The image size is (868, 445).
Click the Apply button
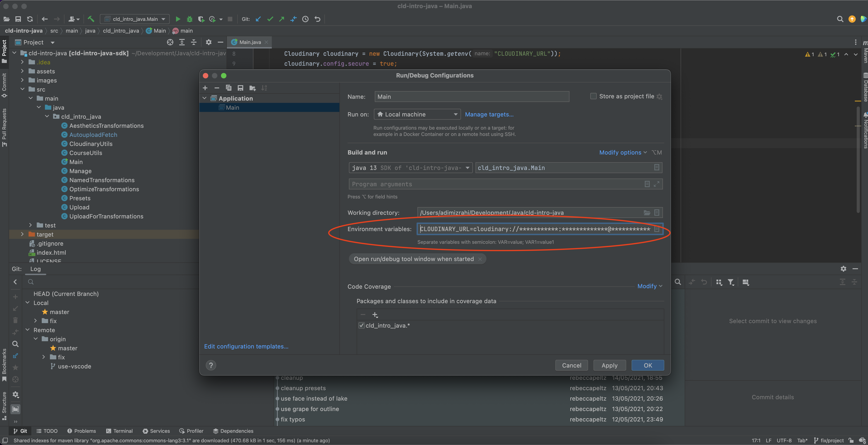click(609, 365)
